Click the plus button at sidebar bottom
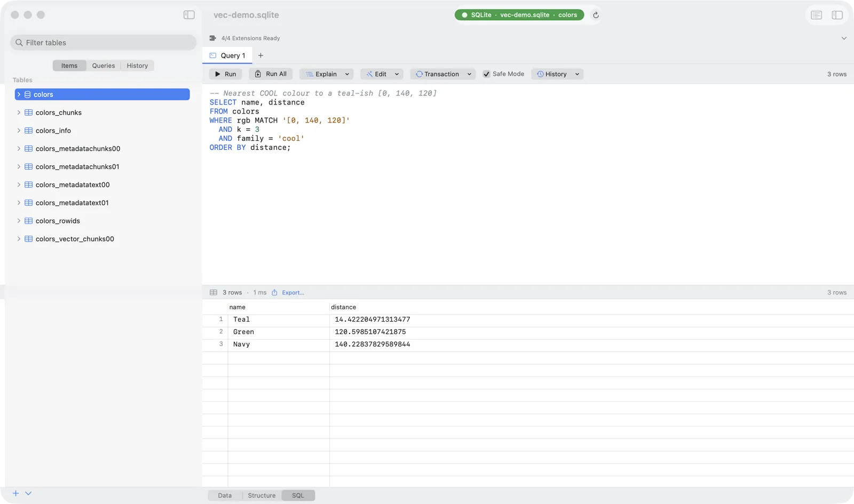This screenshot has height=504, width=854. coord(15,493)
